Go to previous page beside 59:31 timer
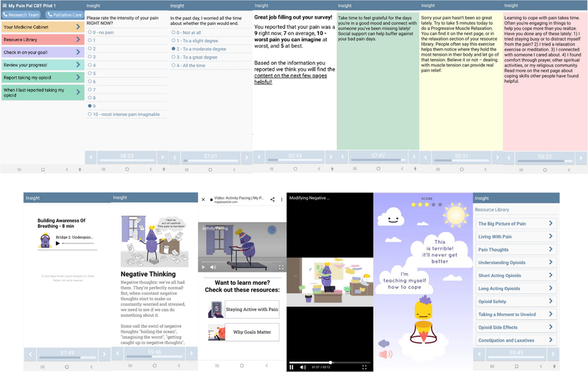The height and width of the screenshot is (372, 588). click(425, 157)
